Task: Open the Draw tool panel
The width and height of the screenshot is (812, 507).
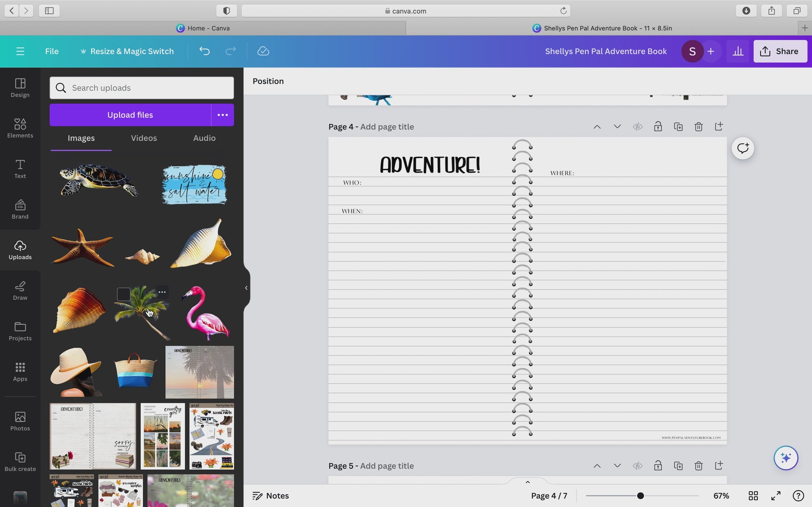Action: 20,291
